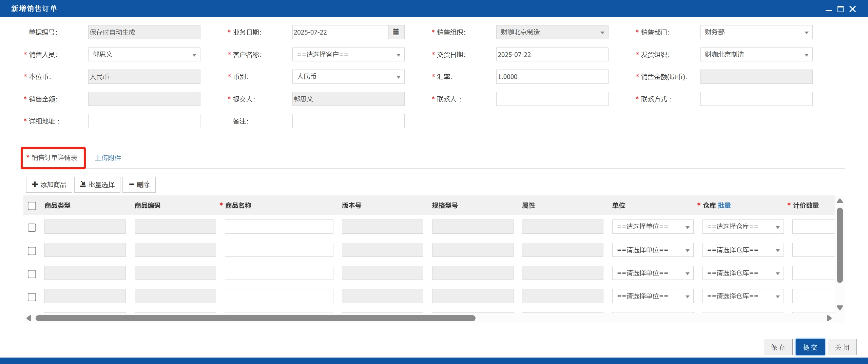Click the horizontal scrollbar right arrow
The image size is (868, 364).
point(829,318)
